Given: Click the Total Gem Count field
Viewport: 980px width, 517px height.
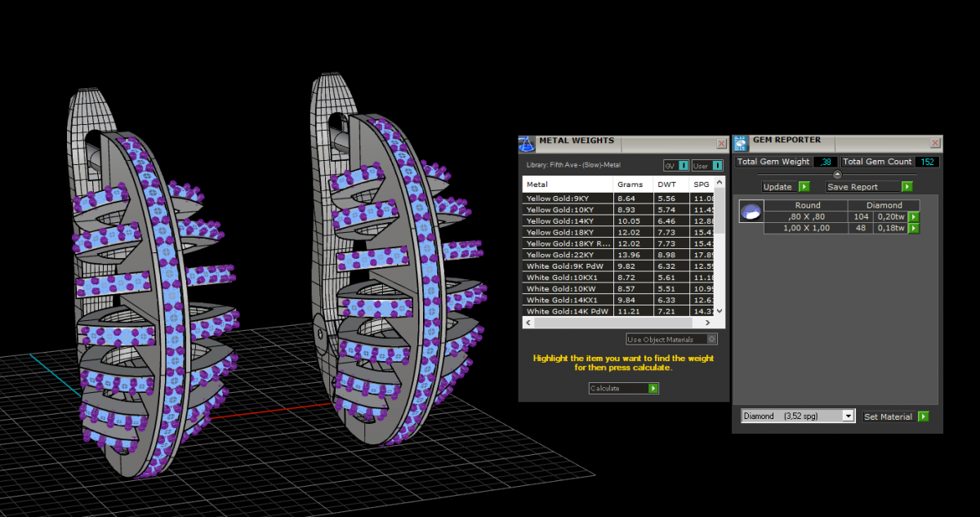Looking at the screenshot, I should (x=926, y=162).
